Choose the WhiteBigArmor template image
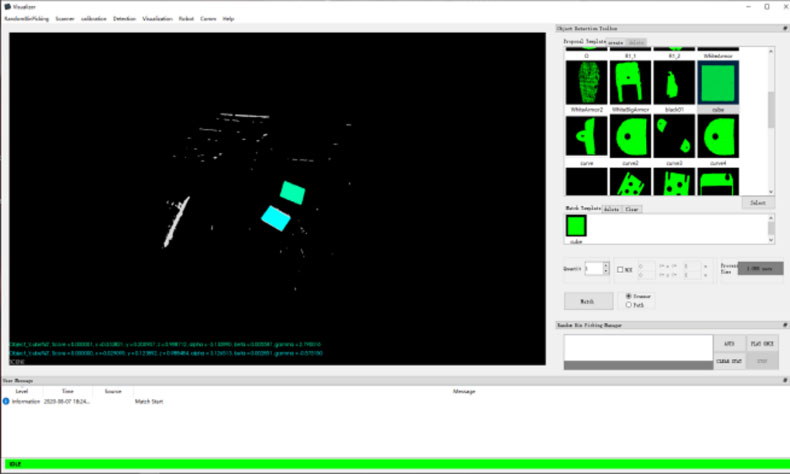The height and width of the screenshot is (474, 790). [630, 82]
